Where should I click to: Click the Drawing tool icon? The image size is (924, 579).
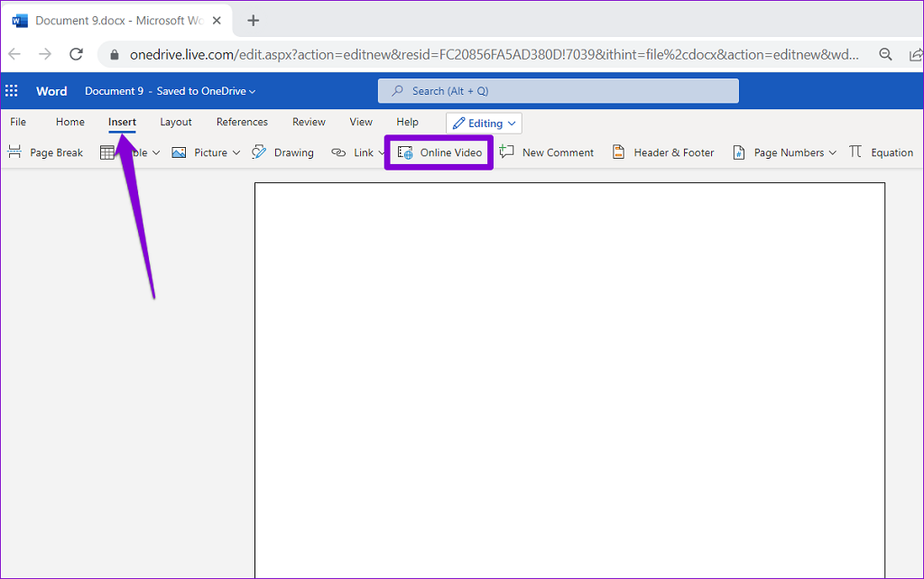pyautogui.click(x=259, y=152)
